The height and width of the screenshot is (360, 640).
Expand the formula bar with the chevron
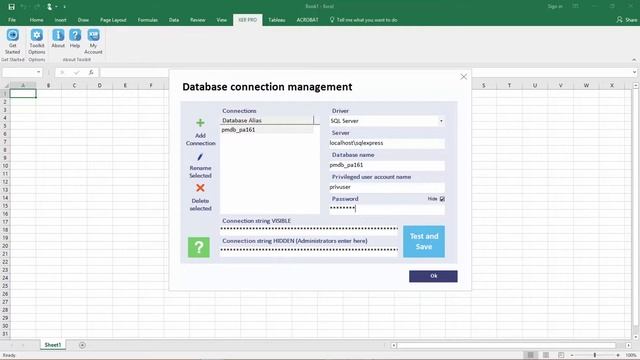tap(634, 72)
